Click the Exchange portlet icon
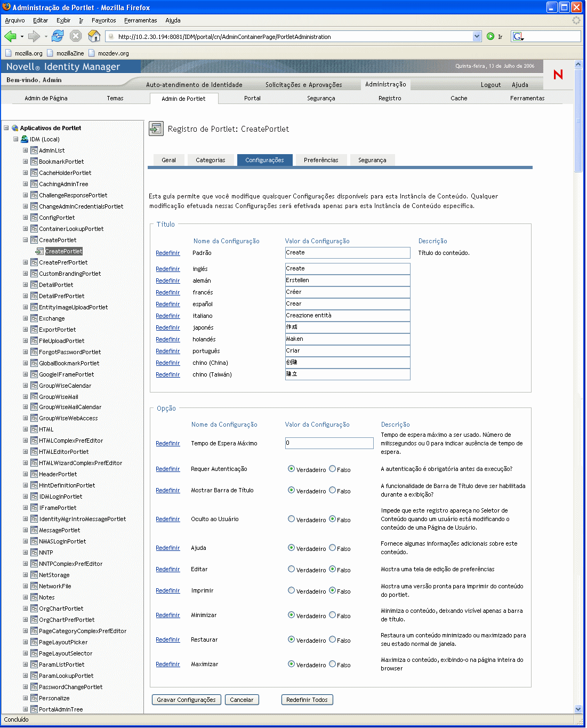587x728 pixels. coord(34,318)
